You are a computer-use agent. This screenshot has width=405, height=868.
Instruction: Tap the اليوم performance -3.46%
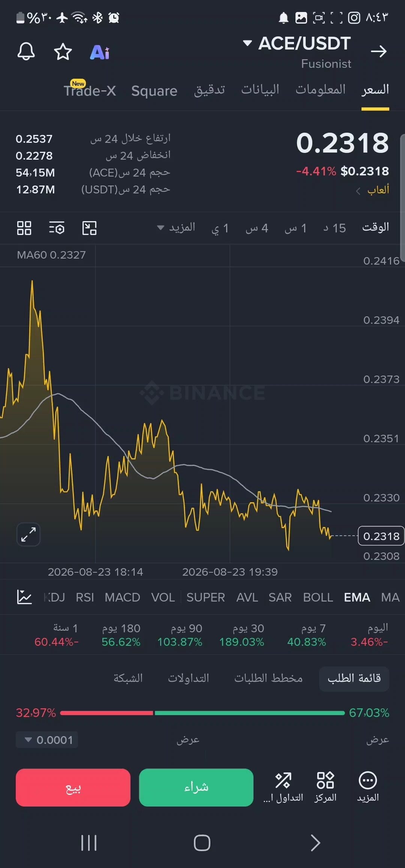pos(369,635)
